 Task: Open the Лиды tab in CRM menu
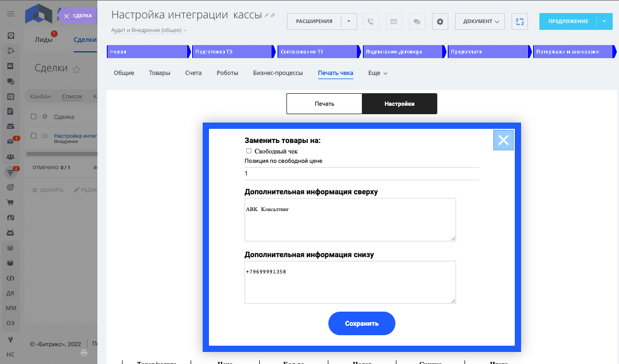(43, 39)
